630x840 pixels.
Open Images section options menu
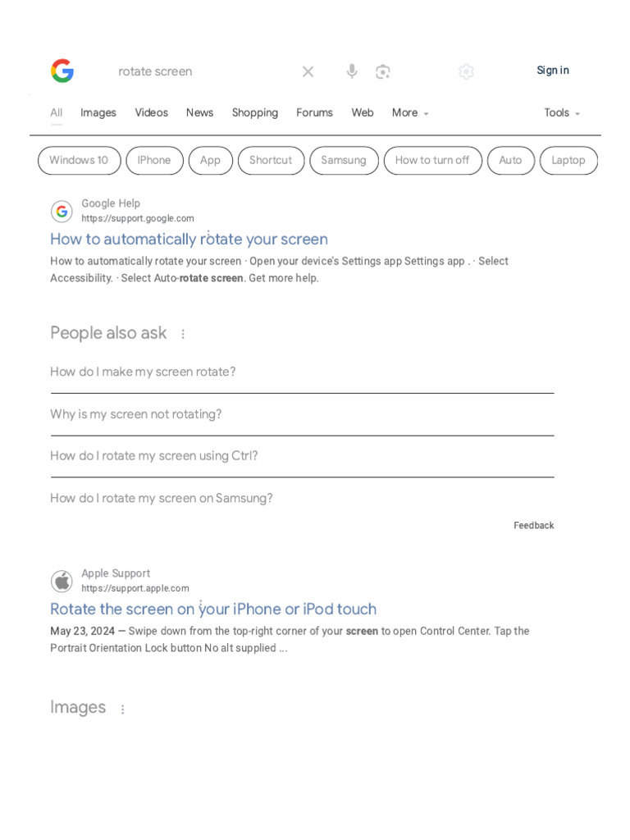point(123,709)
